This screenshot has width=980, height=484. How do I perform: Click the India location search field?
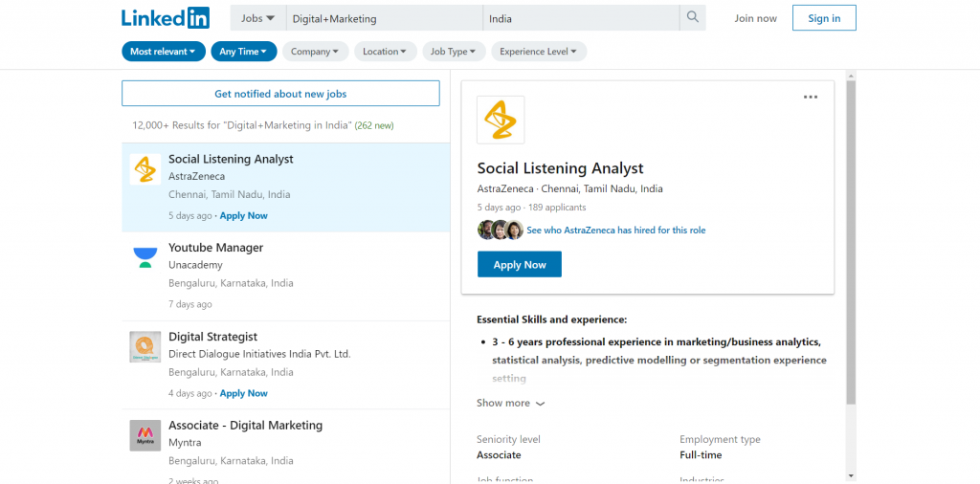pyautogui.click(x=581, y=18)
